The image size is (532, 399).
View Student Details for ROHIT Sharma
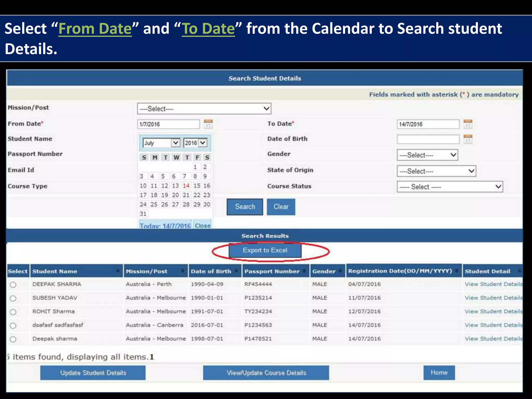493,311
